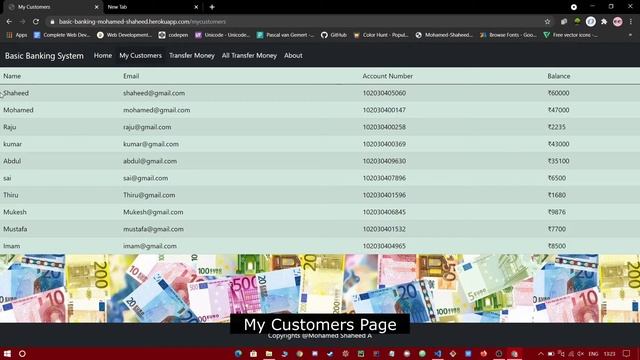Screen dimensions: 640x360
Task: Open the Free vector icons bookmark
Action: click(571, 35)
